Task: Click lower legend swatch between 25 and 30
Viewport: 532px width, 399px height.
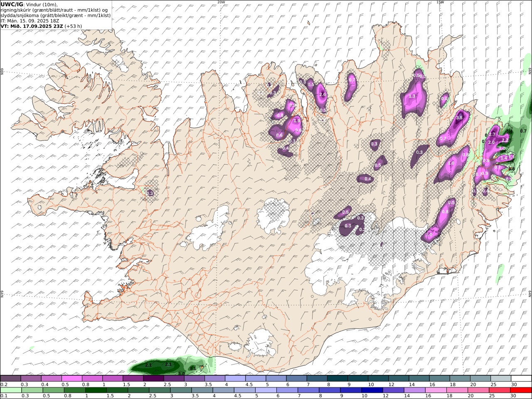Action: point(500,390)
